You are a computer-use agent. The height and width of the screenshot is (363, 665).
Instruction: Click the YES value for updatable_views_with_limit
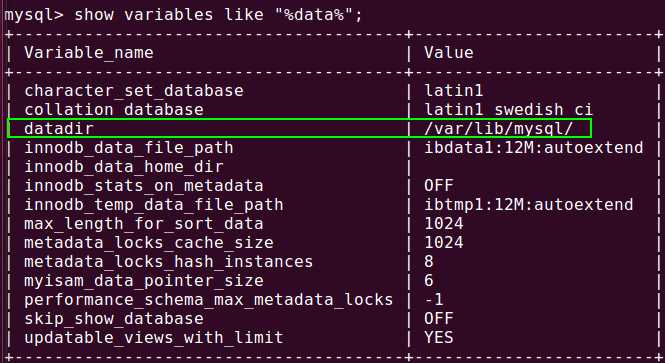point(439,338)
